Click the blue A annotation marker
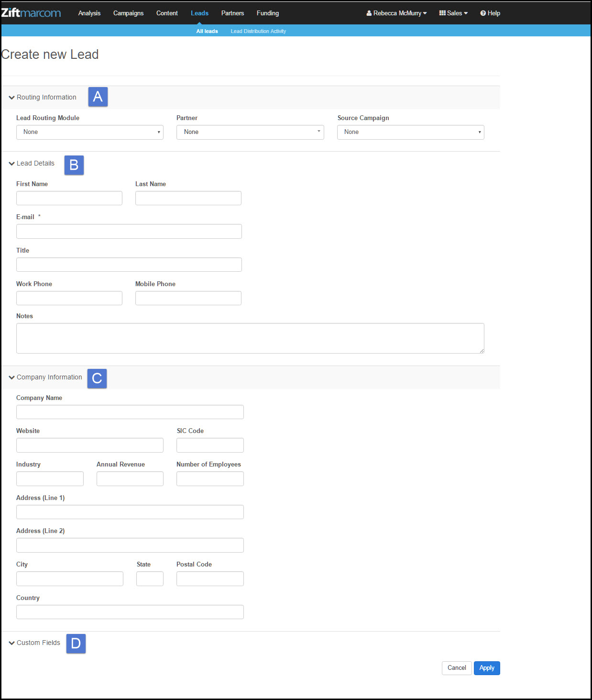 click(x=98, y=97)
